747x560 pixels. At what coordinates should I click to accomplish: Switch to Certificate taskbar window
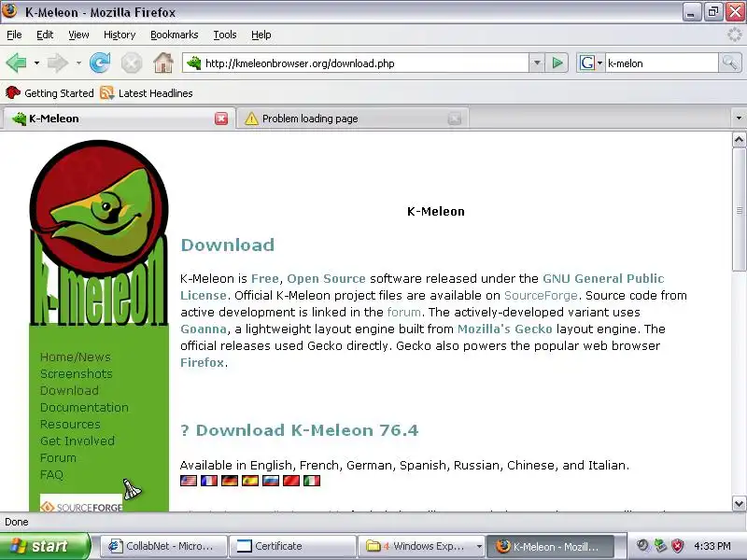point(292,546)
